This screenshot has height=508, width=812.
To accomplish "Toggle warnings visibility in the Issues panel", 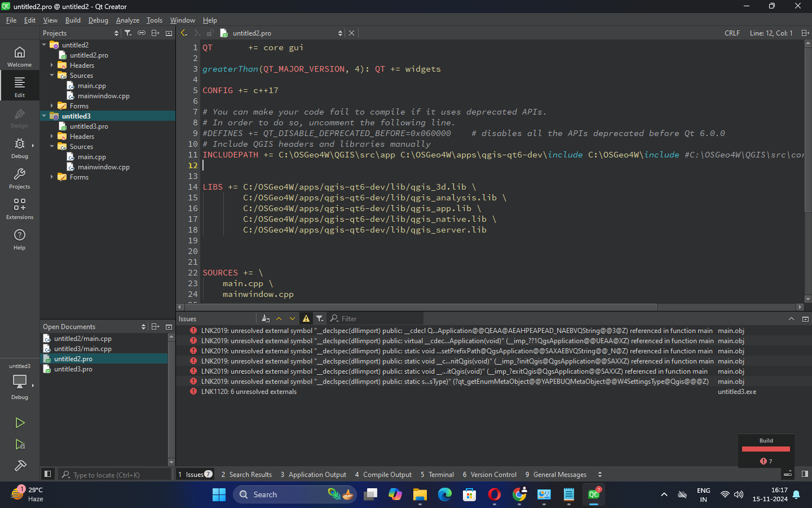I will click(x=305, y=318).
